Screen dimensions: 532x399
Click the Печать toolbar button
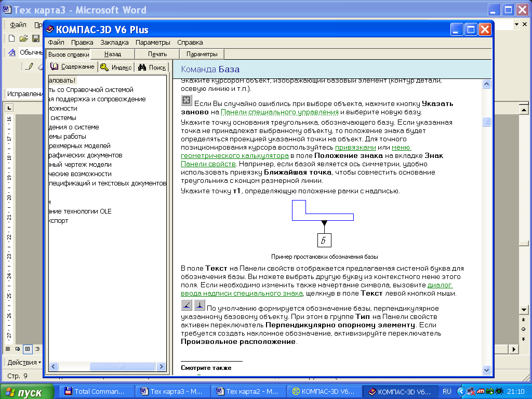(157, 54)
